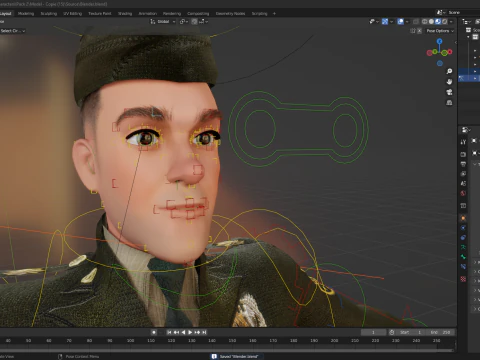
Task: Toggle camera view with the camera icon
Action: (449, 92)
